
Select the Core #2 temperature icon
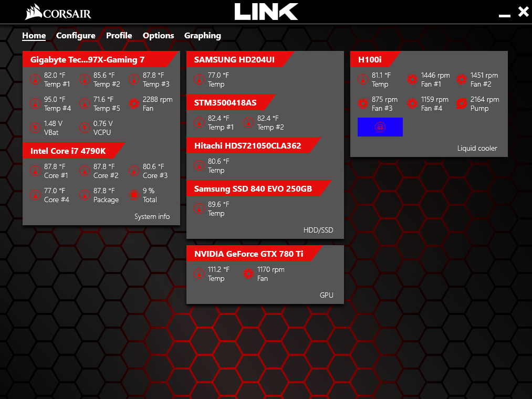(x=85, y=171)
